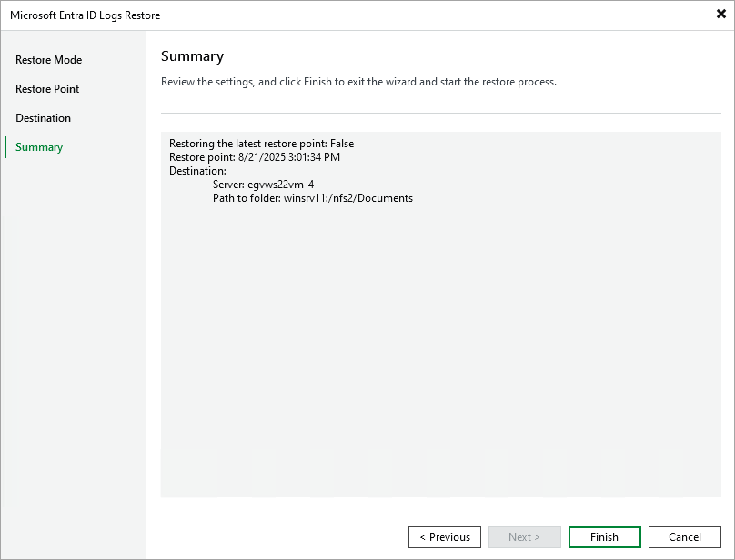The height and width of the screenshot is (560, 735).
Task: Click the Summary step in sidebar
Action: 38,146
